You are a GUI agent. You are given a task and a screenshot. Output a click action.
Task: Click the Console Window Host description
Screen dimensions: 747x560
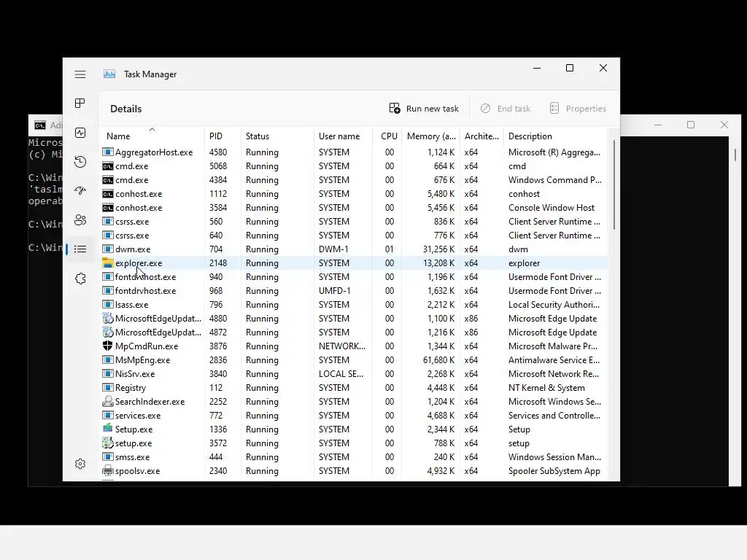(x=551, y=208)
